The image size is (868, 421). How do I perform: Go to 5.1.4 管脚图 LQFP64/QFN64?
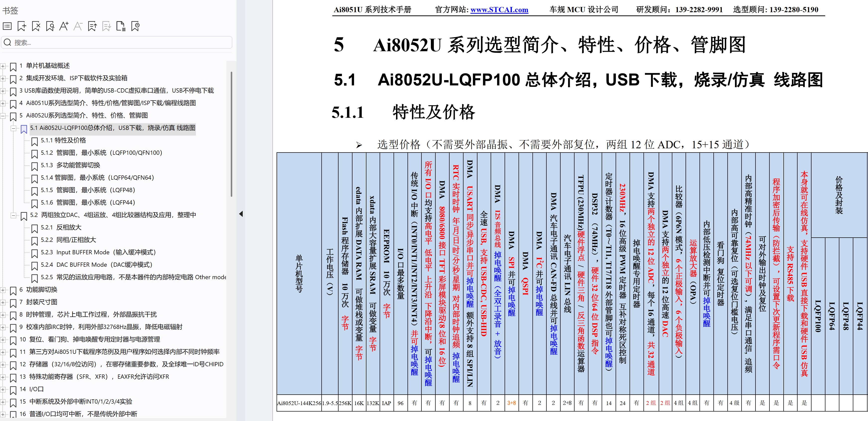[x=97, y=177]
